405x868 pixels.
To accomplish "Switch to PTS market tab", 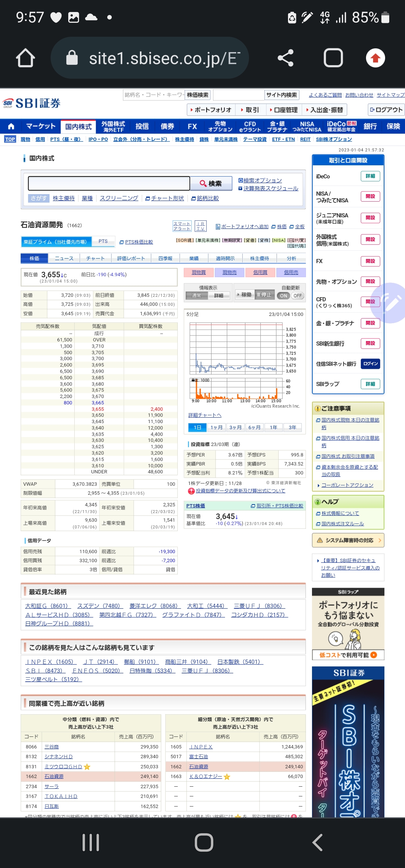I will (103, 241).
